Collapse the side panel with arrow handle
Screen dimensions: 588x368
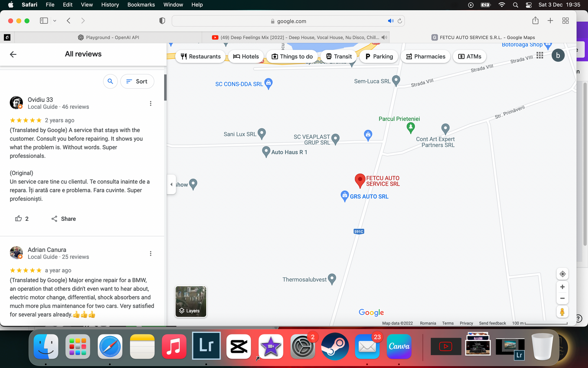point(171,184)
